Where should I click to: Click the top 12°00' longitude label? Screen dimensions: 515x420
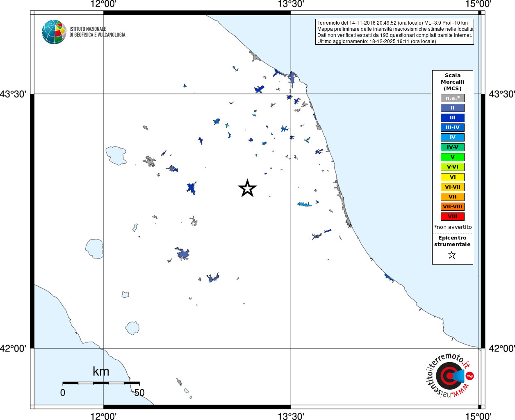[103, 4]
